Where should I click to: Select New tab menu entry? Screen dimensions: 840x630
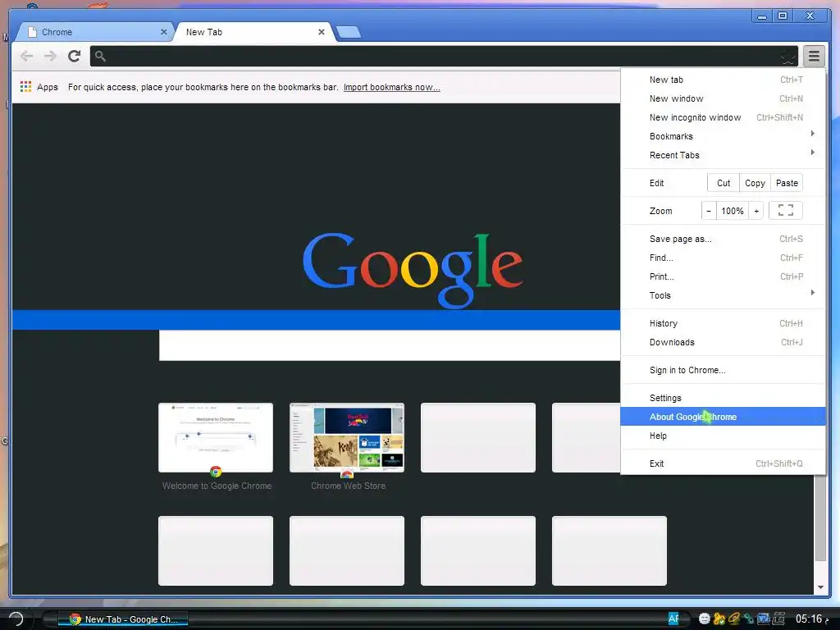click(723, 80)
